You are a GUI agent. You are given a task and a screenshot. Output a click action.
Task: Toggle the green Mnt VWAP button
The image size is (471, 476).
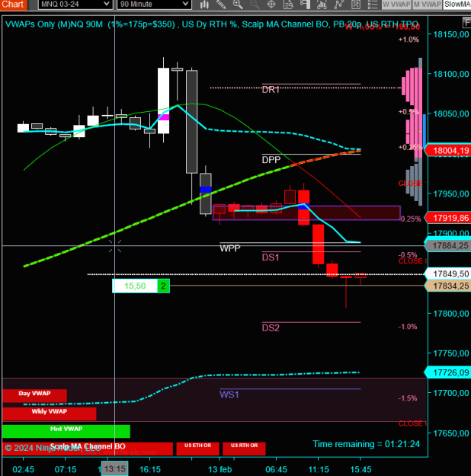coord(66,431)
